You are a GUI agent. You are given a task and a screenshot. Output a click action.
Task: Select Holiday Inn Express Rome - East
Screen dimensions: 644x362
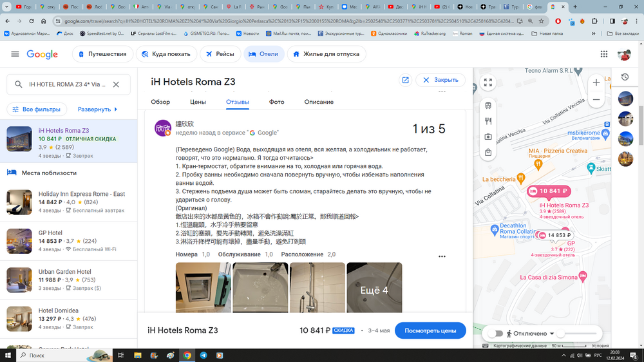tap(69, 202)
